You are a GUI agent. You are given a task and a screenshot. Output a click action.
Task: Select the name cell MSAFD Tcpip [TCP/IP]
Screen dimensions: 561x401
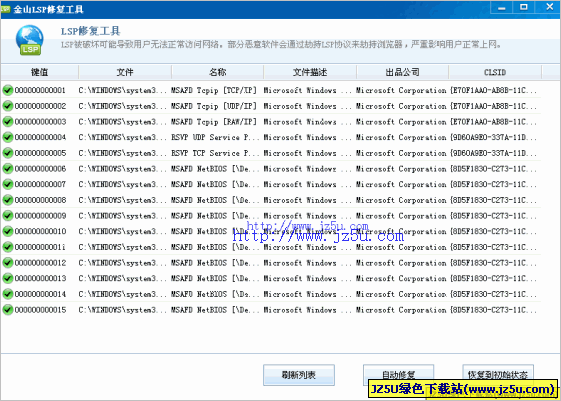pos(214,90)
